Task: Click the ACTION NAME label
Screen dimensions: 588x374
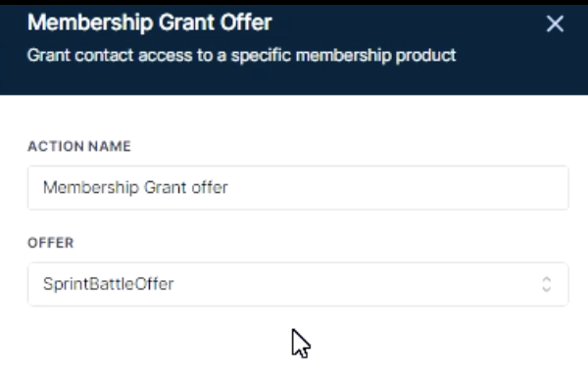Action: click(x=79, y=146)
